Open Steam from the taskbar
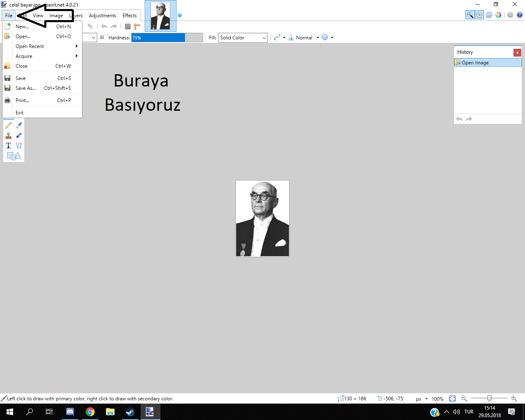This screenshot has height=420, width=525. 130,412
